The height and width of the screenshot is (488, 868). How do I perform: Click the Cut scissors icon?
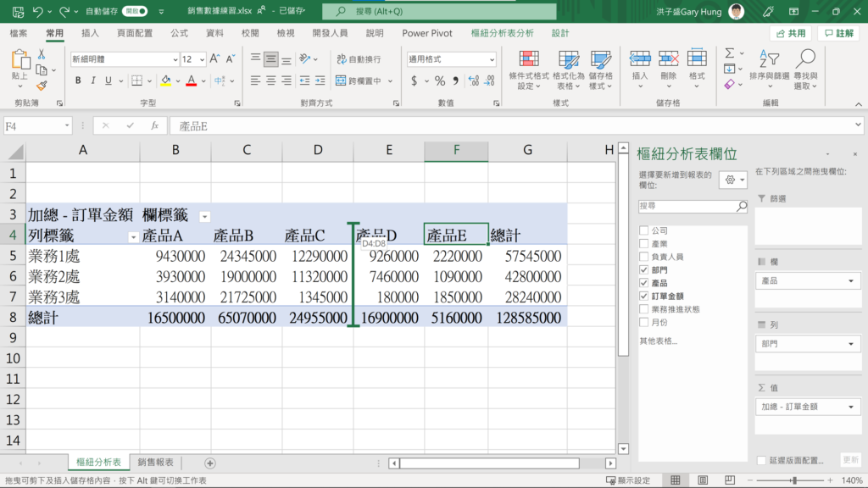tap(42, 55)
